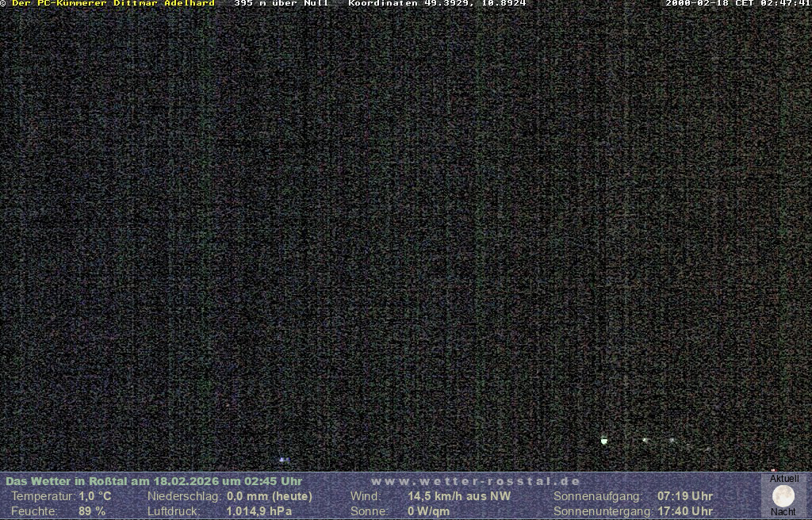Viewport: 812px width, 520px height.
Task: Click the Sonnenuntergang time 17:40 Uhr
Action: click(685, 511)
